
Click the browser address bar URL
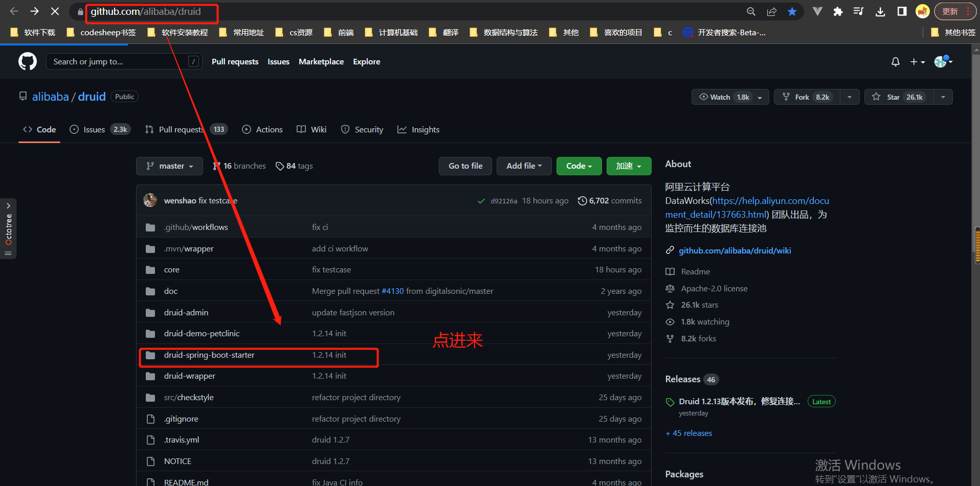point(146,12)
